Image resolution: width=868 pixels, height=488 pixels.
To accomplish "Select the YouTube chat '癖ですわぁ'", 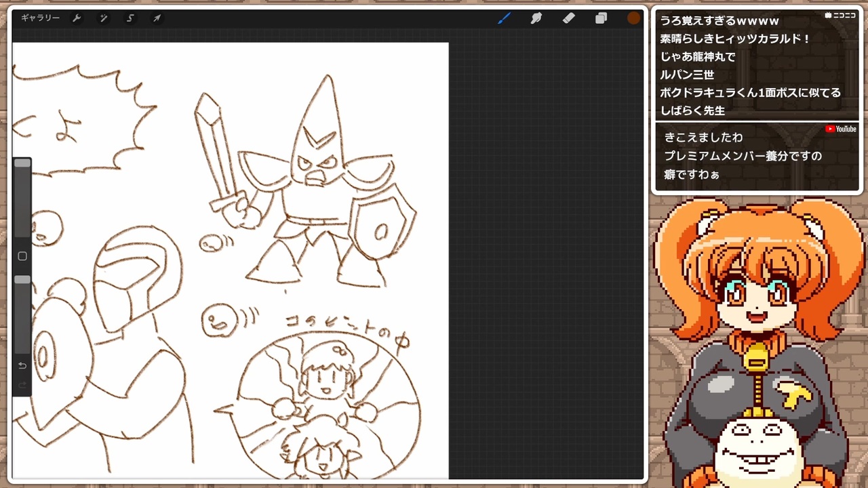I will tap(692, 174).
